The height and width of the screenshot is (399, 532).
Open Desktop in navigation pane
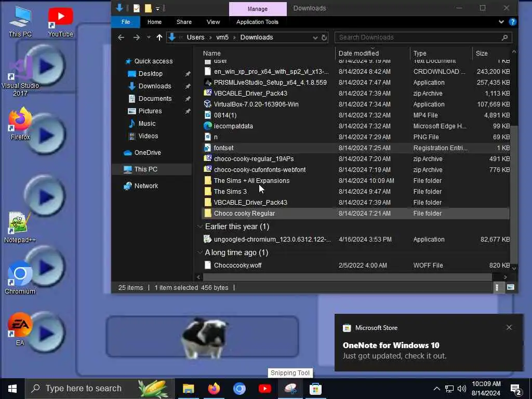tap(150, 74)
